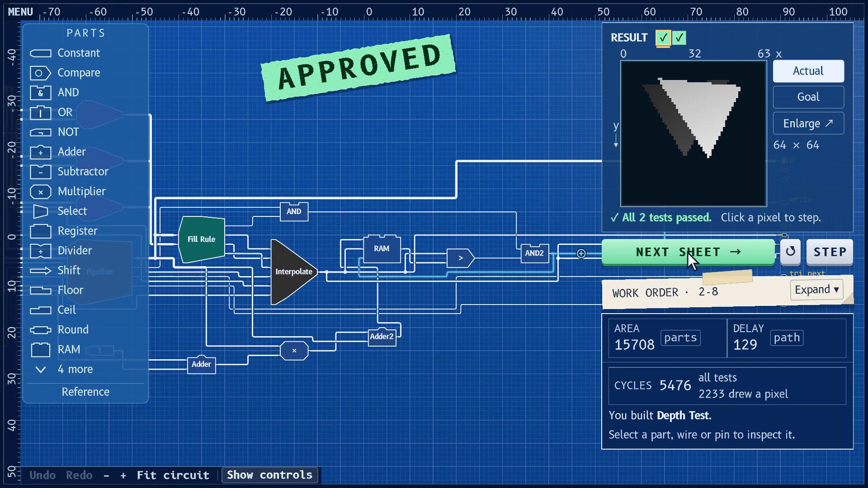Select the AND2 block in circuit
Screen dimensions: 868x488
534,253
